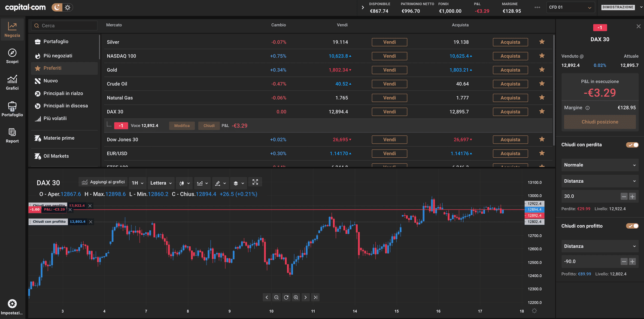This screenshot has height=319, width=644.
Task: Switch to light mode sun icon
Action: [68, 7]
